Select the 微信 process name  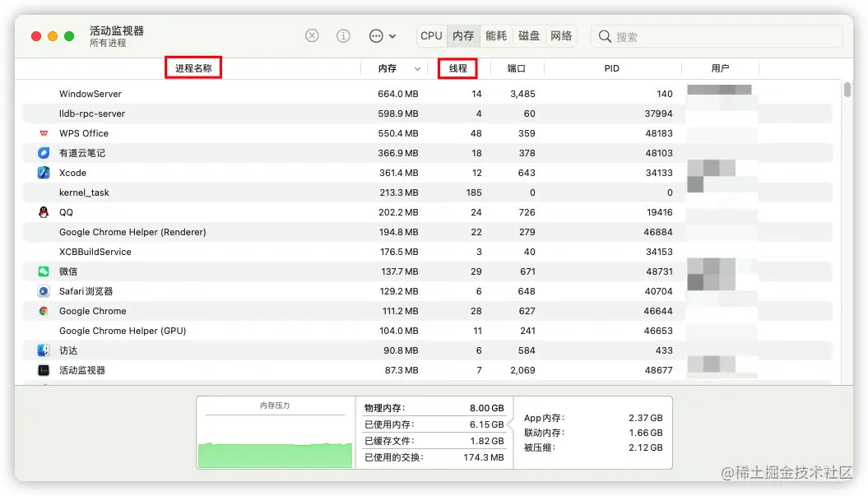tap(68, 271)
